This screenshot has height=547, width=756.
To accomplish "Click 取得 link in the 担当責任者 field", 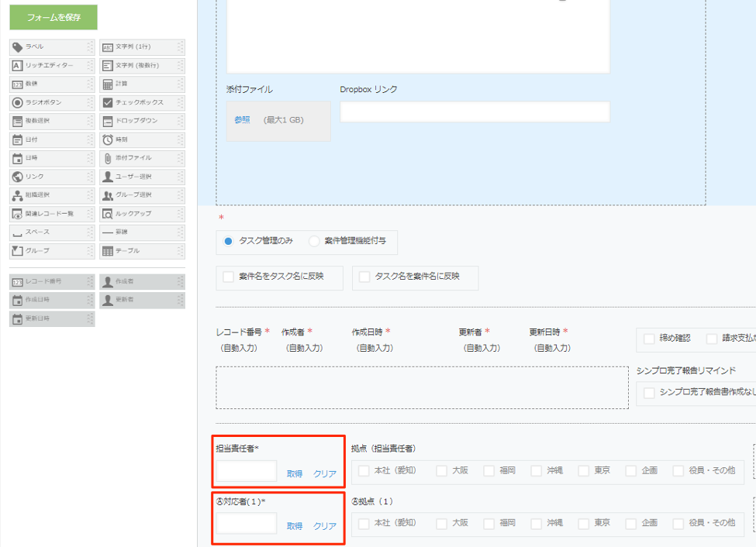I will coord(295,473).
